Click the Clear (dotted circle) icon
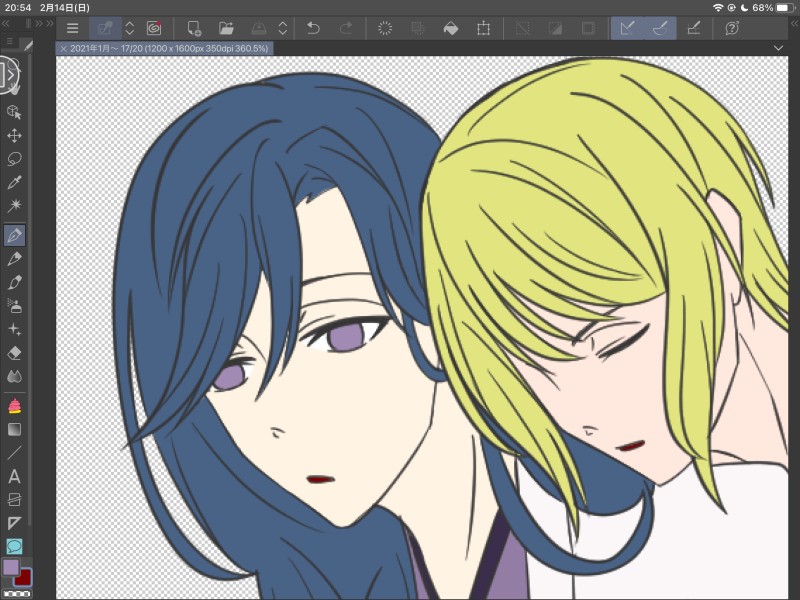Screen dimensions: 800x600 [385, 28]
